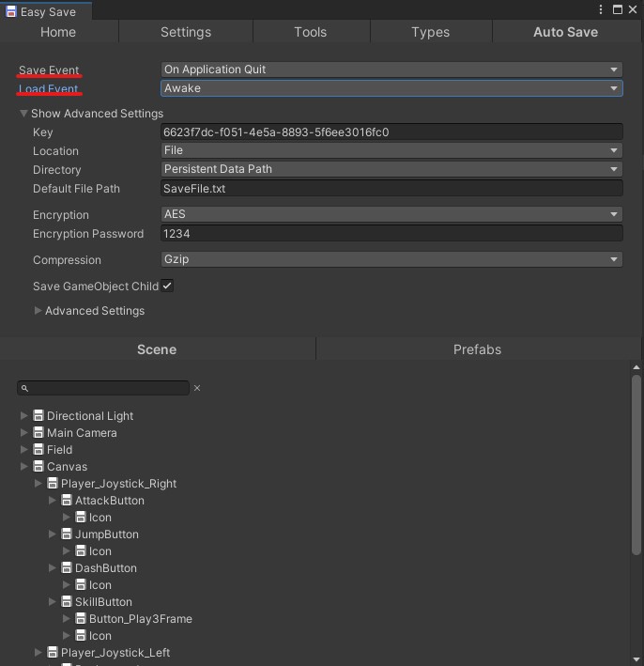Click the save icon beside Player_Joystick_Left
644x666 pixels.
(x=53, y=652)
